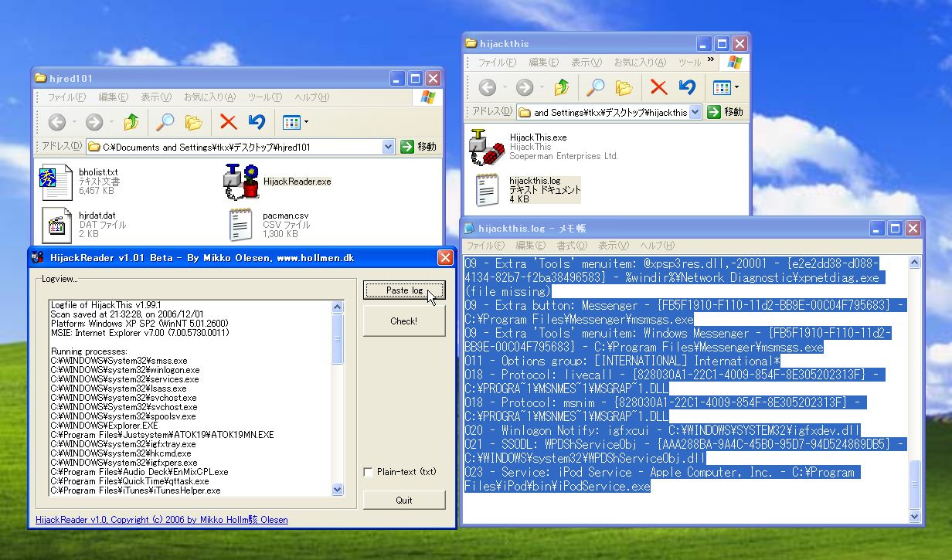The width and height of the screenshot is (952, 560).
Task: Open Folders pane icon in hijackthis window
Action: [624, 87]
